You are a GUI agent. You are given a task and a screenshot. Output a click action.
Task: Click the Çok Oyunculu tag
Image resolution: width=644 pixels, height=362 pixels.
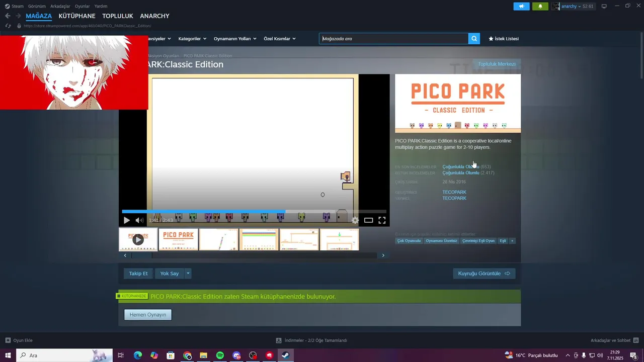click(x=409, y=241)
